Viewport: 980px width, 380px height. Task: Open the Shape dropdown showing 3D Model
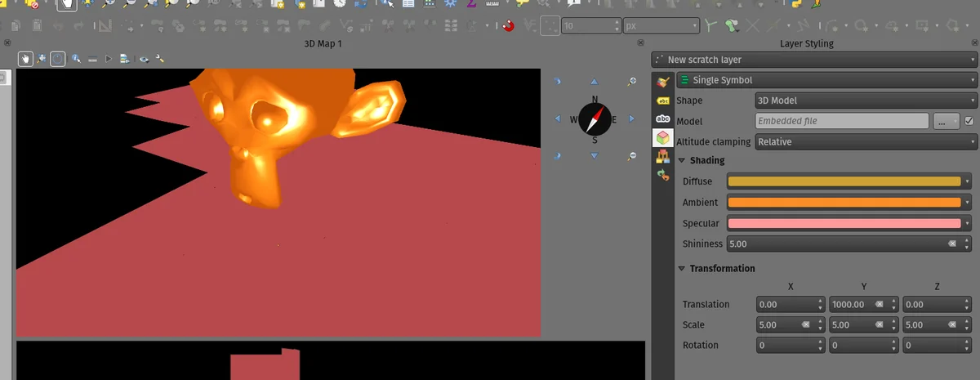pyautogui.click(x=866, y=101)
